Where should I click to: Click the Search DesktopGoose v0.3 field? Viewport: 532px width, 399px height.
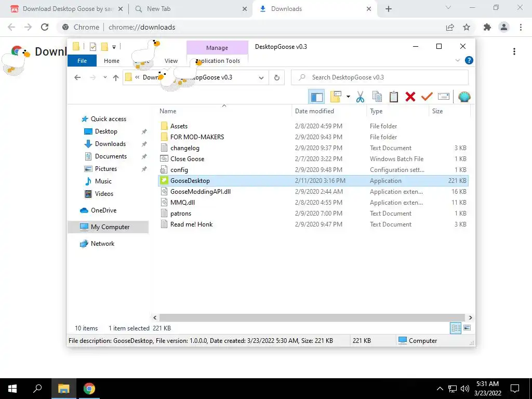tap(380, 77)
